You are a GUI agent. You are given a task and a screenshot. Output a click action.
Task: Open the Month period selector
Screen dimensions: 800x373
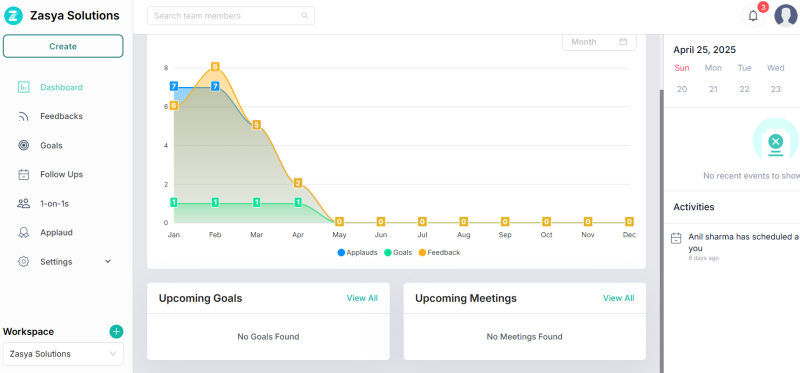coord(599,42)
